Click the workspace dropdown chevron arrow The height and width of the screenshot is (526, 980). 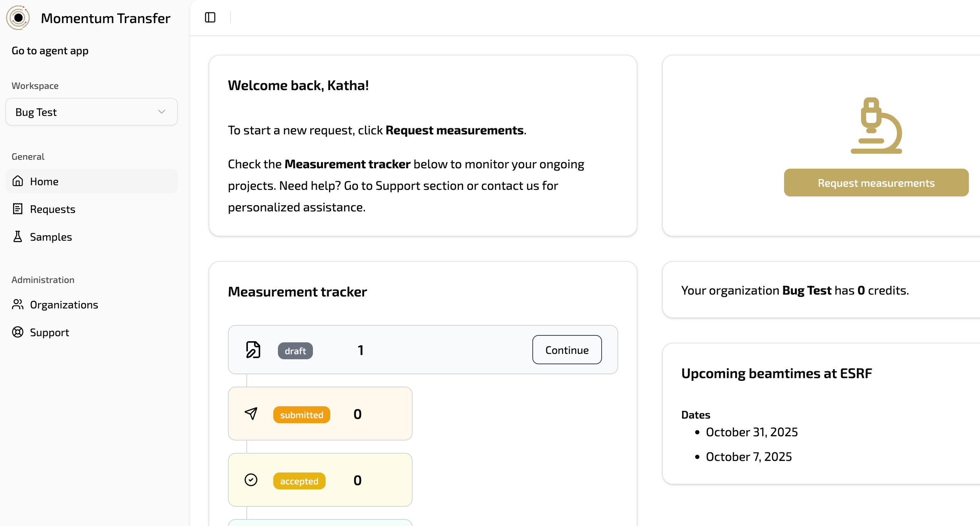(x=162, y=112)
